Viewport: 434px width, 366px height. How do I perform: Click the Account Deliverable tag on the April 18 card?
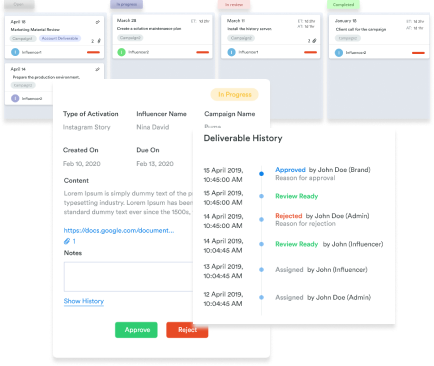click(60, 38)
